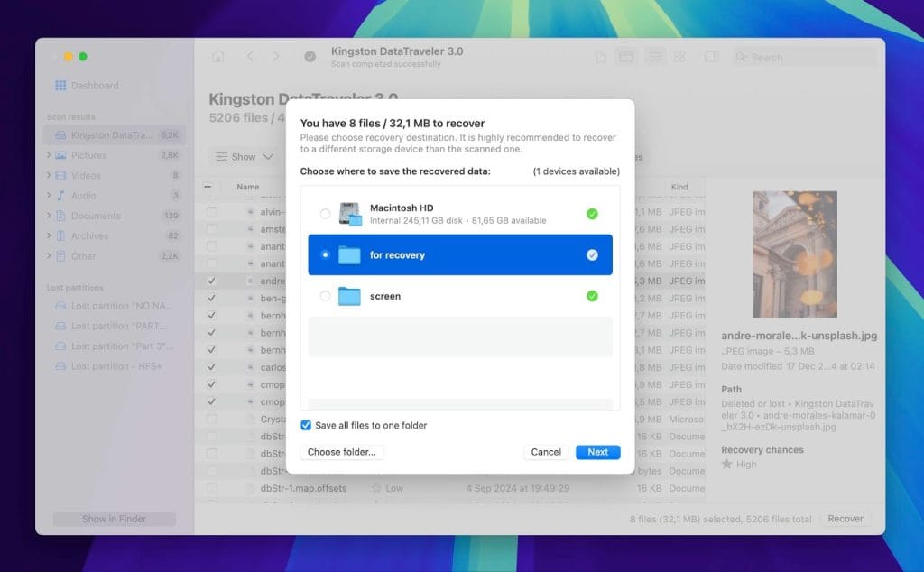
Task: Uncheck Save all files to one folder
Action: (x=306, y=425)
